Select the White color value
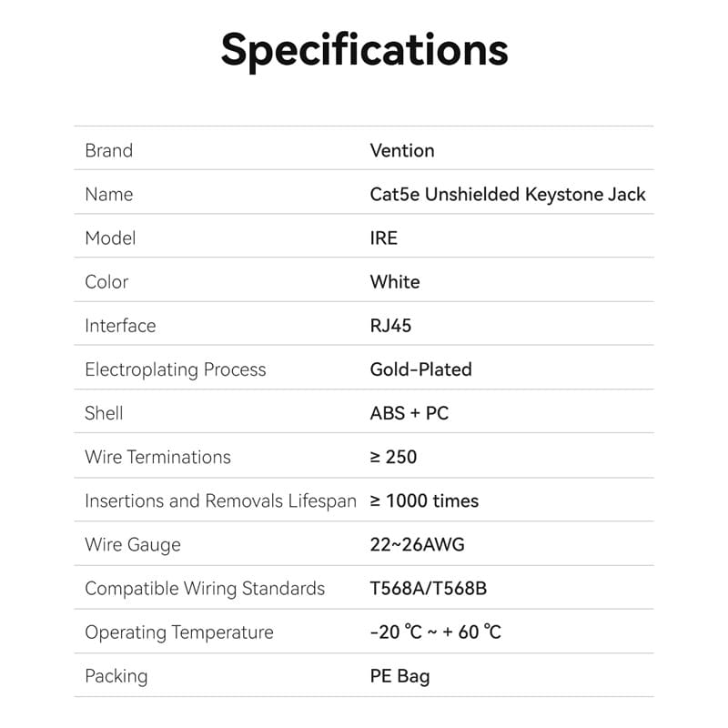The width and height of the screenshot is (728, 728). coord(395,281)
